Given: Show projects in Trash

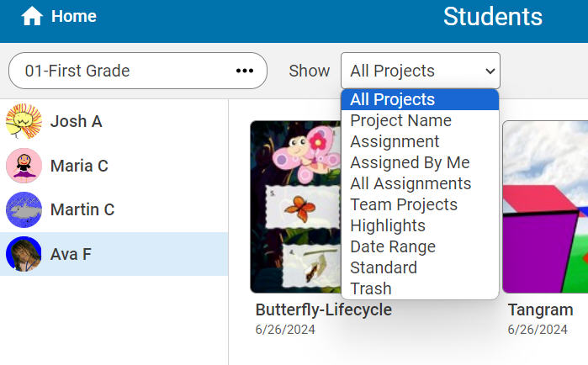Looking at the screenshot, I should pyautogui.click(x=420, y=288).
